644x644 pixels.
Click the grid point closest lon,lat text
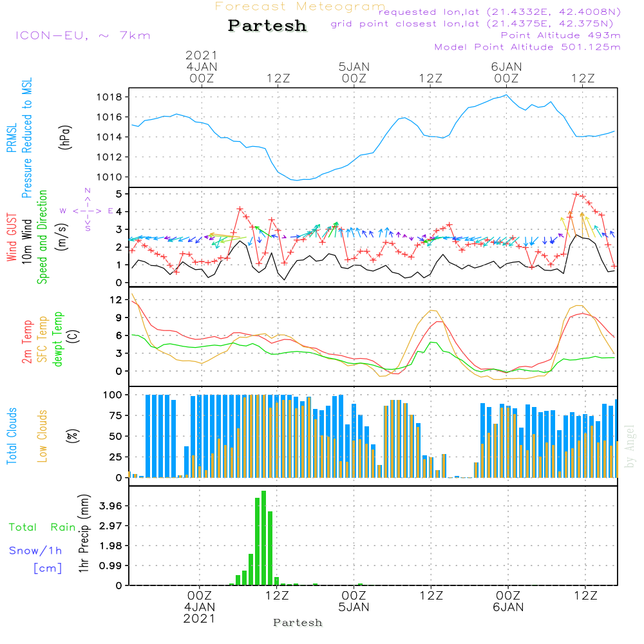(472, 24)
